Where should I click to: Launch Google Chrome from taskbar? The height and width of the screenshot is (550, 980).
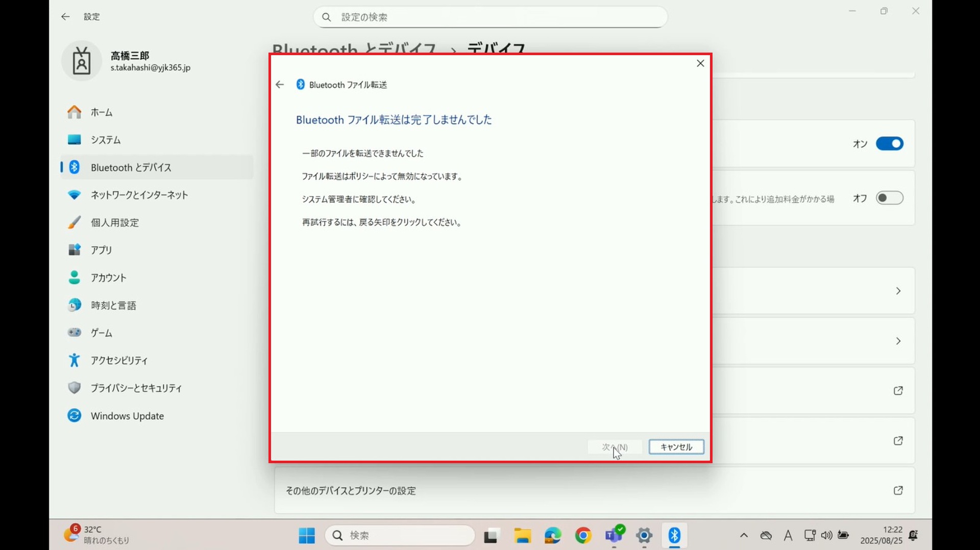583,535
